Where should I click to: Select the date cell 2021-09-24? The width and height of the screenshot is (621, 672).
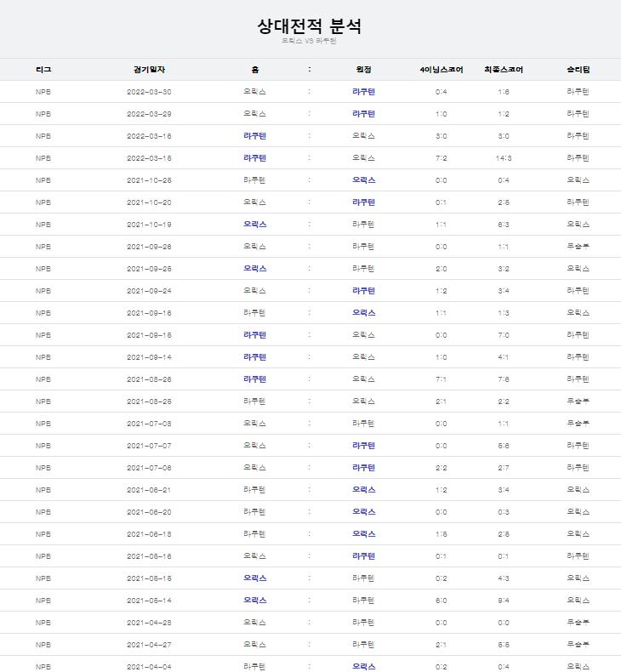click(x=149, y=291)
